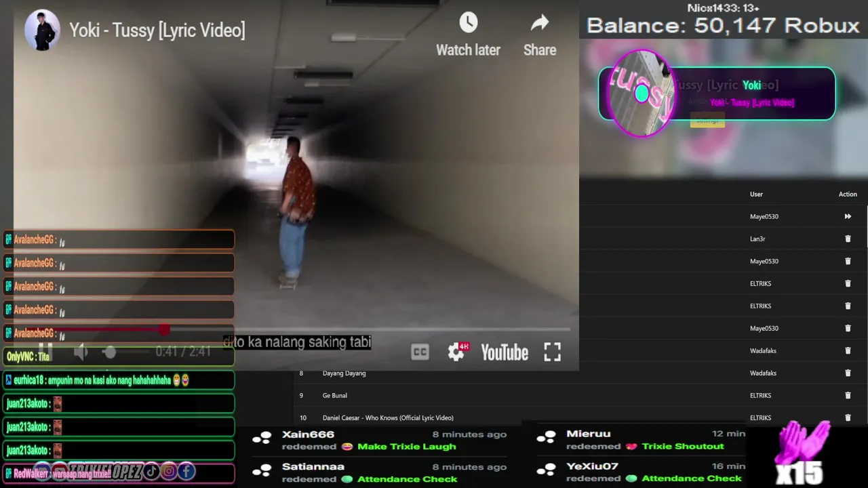Click the eurhica18 chat message
The width and height of the screenshot is (868, 488).
(x=119, y=380)
